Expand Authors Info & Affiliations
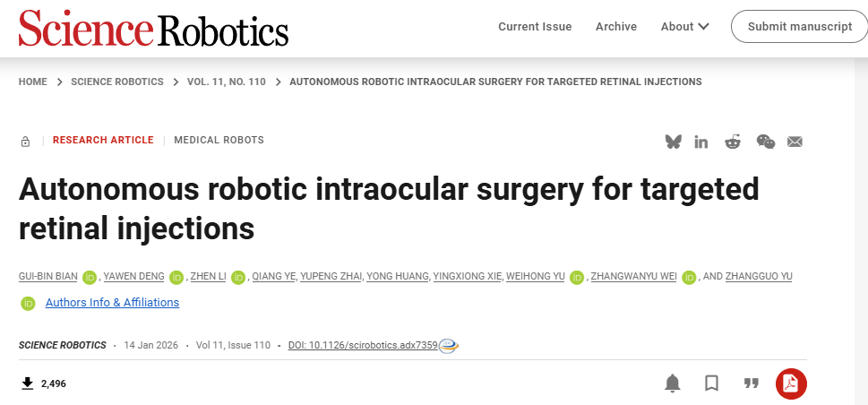868x405 pixels. (112, 303)
